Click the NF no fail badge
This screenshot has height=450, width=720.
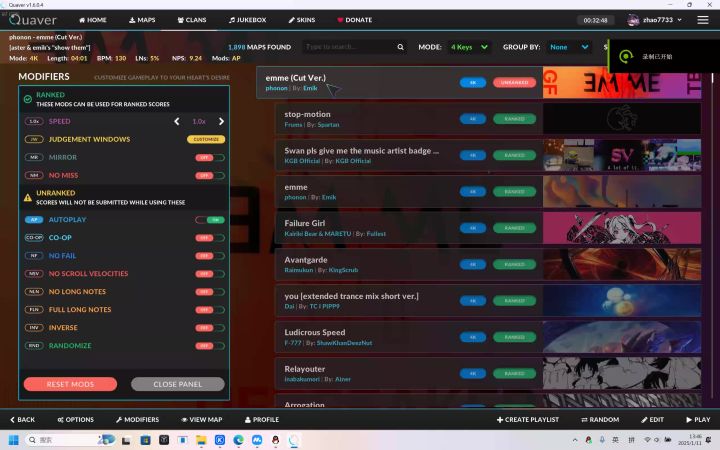click(34, 255)
